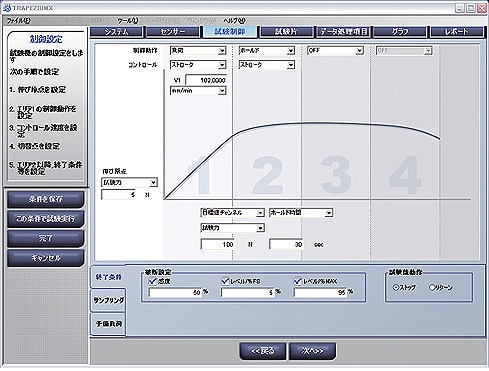The height and width of the screenshot is (371, 489).
Task: Open the サンプリング side tab
Action: [108, 300]
